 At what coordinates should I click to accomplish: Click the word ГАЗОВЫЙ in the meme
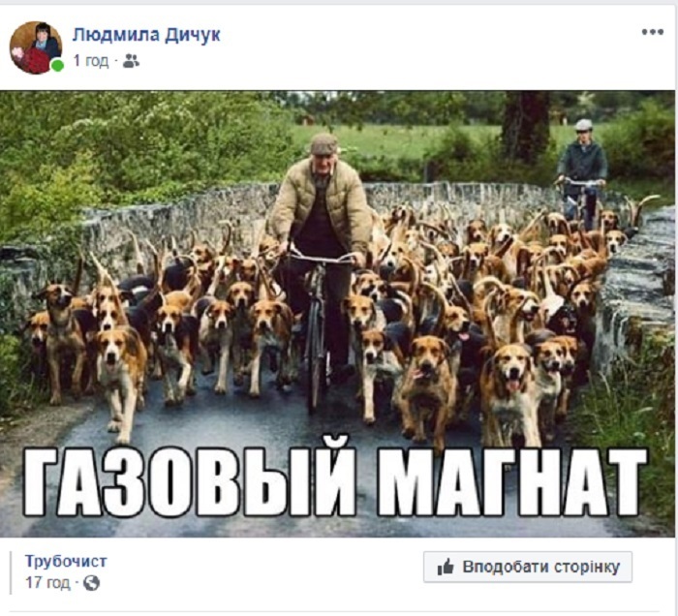point(189,482)
